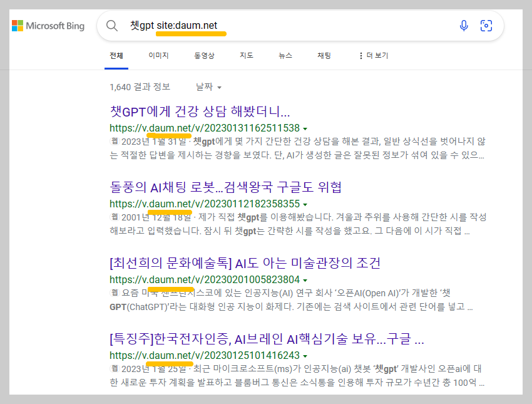532x404 pixels.
Task: Switch to the 뉴스 tab
Action: [285, 55]
